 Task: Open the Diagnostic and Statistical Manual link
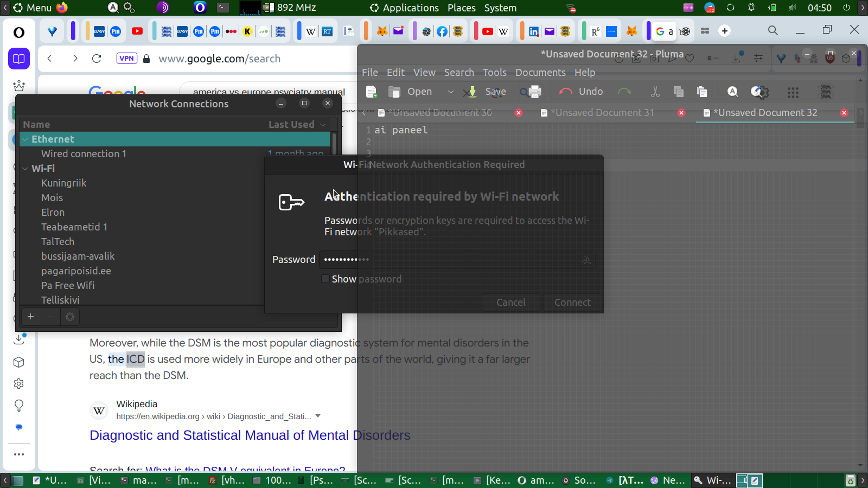pos(250,435)
